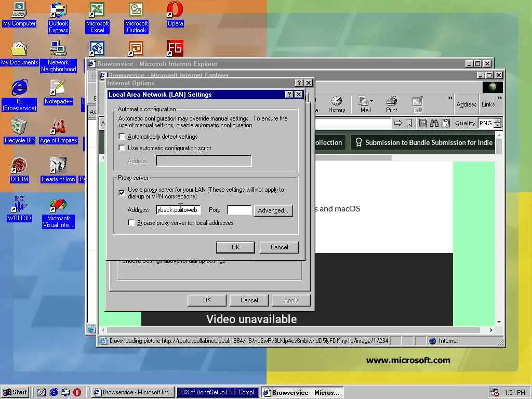The width and height of the screenshot is (532, 399).
Task: Click the clipboard icon in Browservice toolbar
Action: point(446,123)
